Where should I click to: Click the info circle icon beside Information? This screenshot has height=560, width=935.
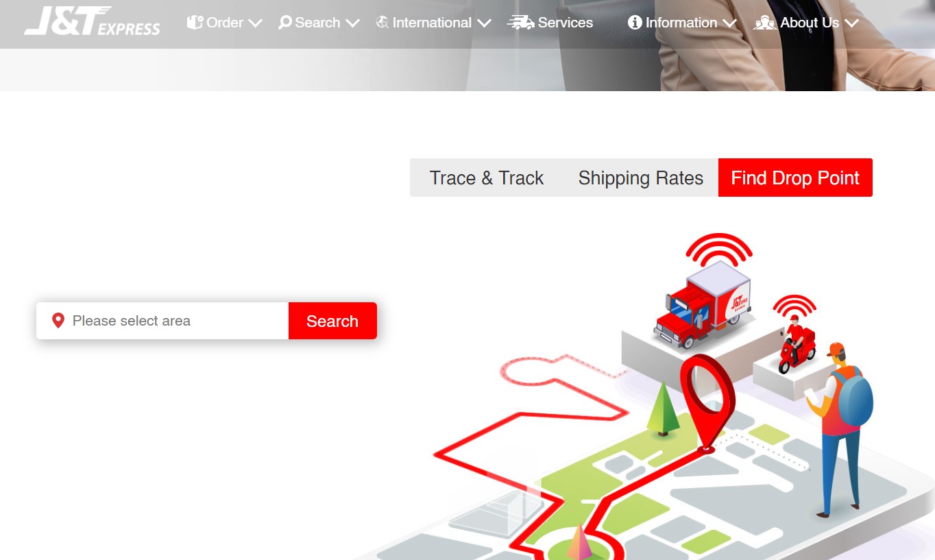(635, 23)
